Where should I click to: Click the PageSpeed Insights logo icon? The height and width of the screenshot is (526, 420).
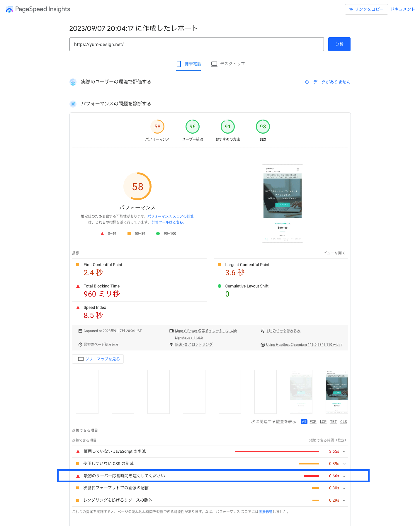tap(9, 9)
